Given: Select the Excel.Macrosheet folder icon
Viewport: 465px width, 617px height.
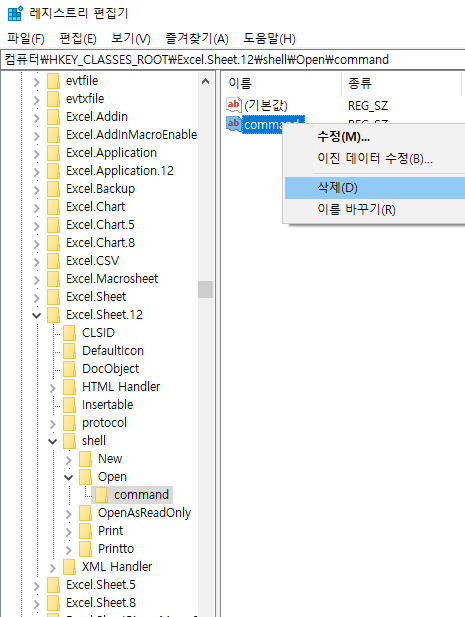Looking at the screenshot, I should click(53, 279).
